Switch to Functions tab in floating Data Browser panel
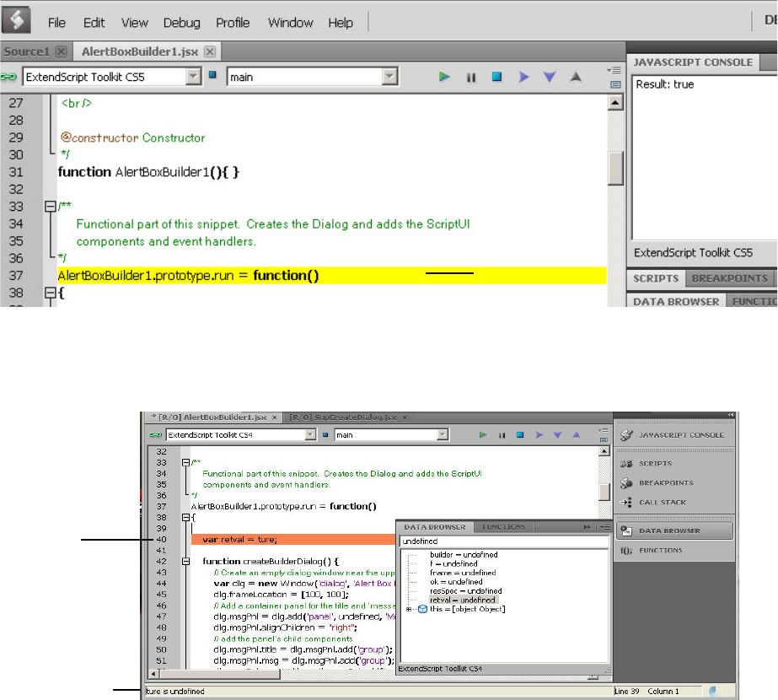The width and height of the screenshot is (778, 700). 503,527
